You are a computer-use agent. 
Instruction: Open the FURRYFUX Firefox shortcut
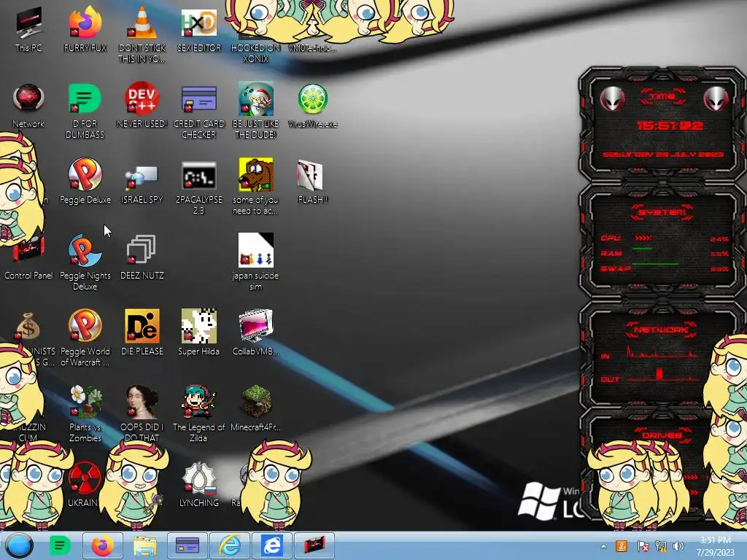85,29
